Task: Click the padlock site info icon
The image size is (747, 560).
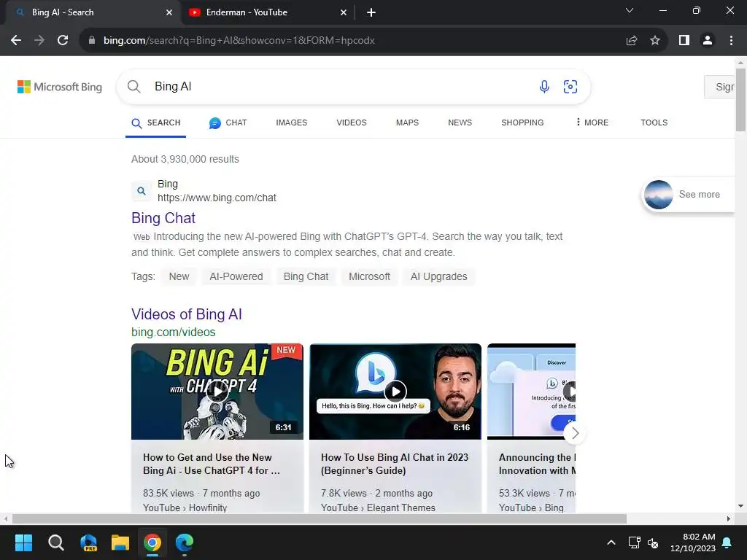Action: pyautogui.click(x=92, y=41)
